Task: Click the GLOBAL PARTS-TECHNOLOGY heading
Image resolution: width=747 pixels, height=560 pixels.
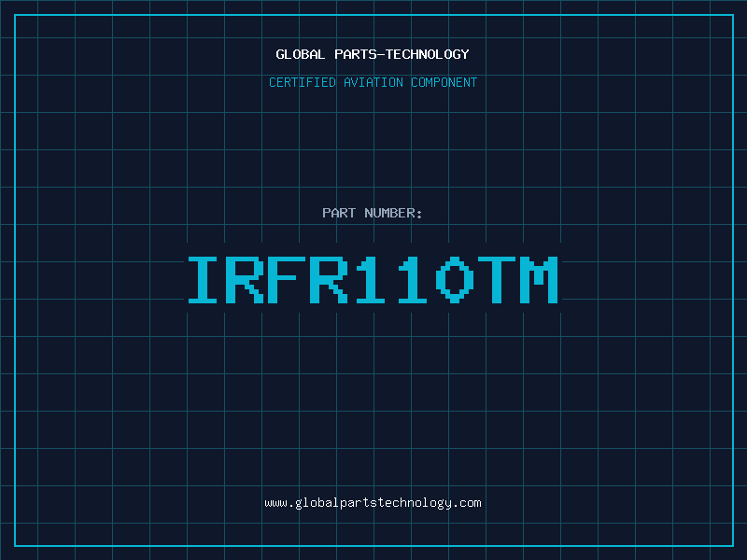Action: point(373,54)
